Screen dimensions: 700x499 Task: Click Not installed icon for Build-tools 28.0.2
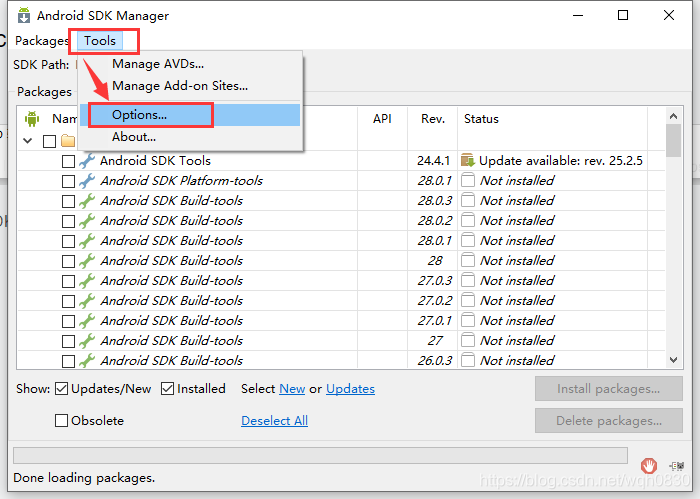click(x=467, y=220)
